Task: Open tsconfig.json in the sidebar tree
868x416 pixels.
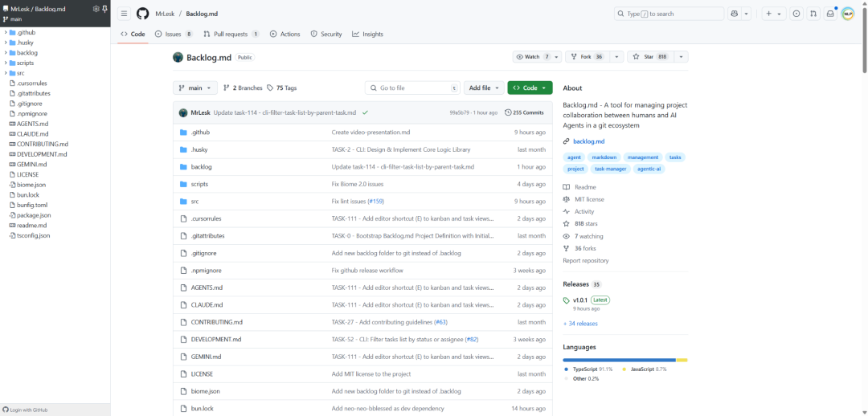Action: coord(33,235)
